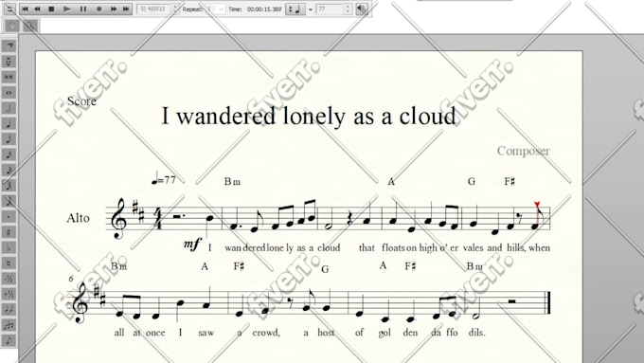Apply the natural accidental tool
This screenshot has height=363, width=644.
pyautogui.click(x=9, y=263)
